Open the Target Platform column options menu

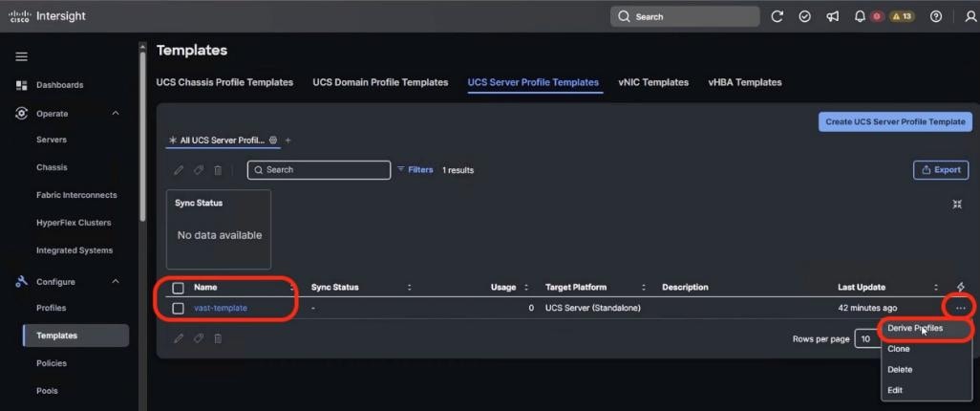(x=643, y=287)
